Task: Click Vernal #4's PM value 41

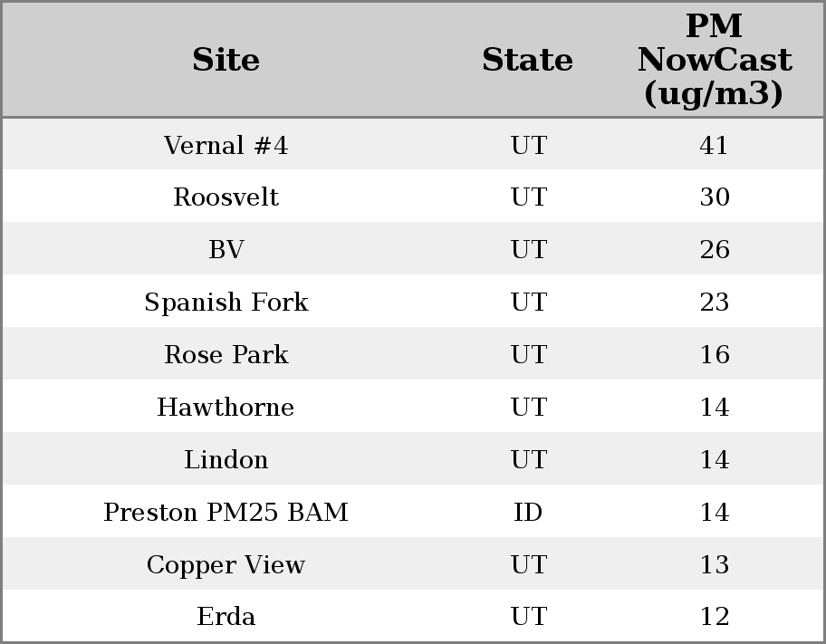Action: (x=714, y=145)
